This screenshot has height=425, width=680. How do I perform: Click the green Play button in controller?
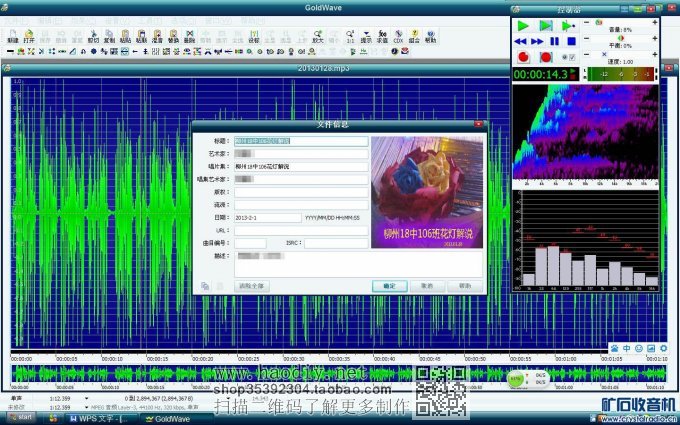pos(522,25)
